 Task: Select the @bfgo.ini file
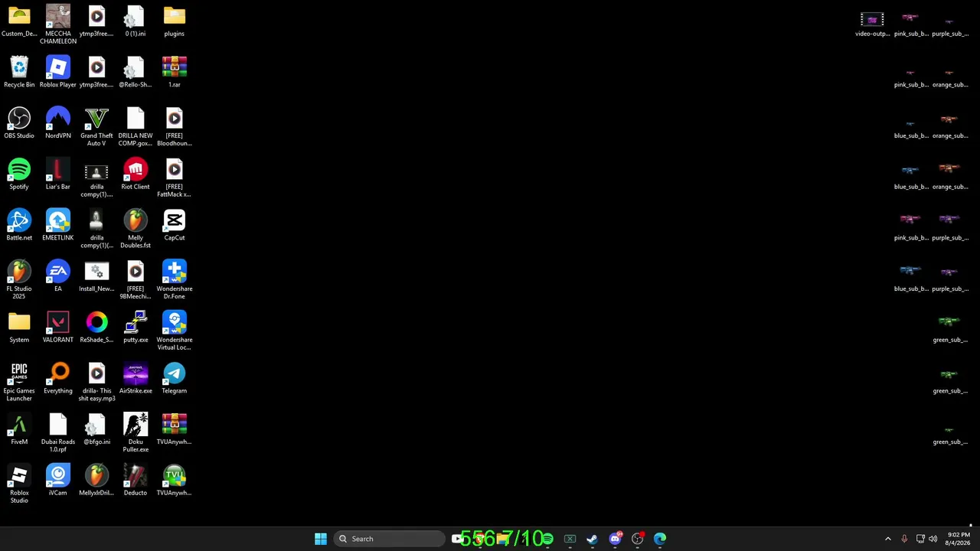click(x=96, y=429)
